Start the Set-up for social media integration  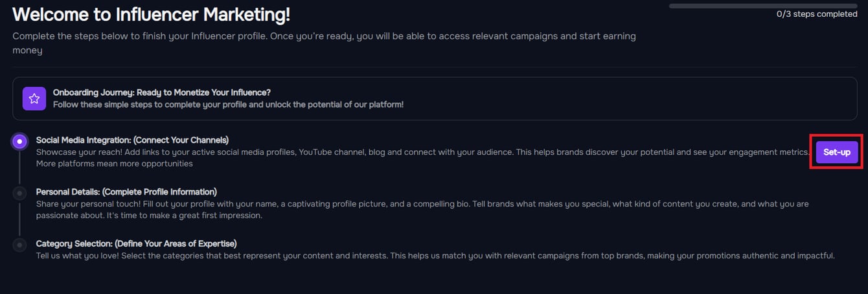pos(837,152)
